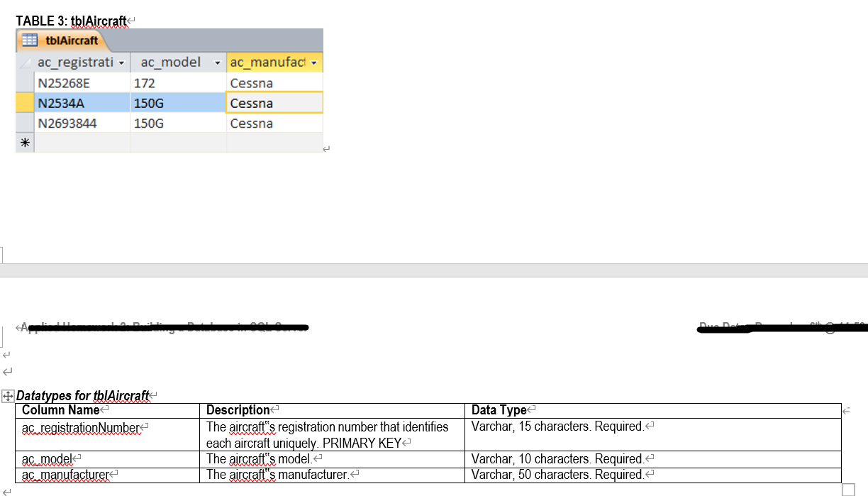Select the record selector beside N2534A
Screen dimensions: 868x496
click(25, 102)
